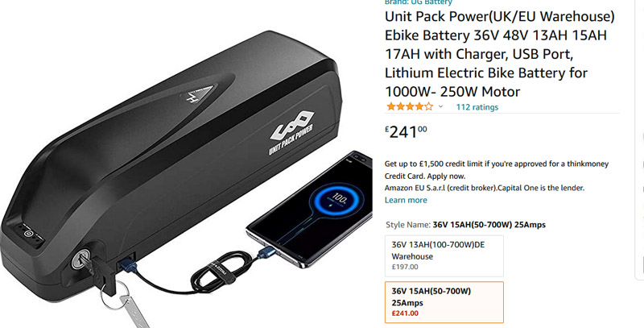
Task: Click the battery key lock in image
Action: point(80,259)
